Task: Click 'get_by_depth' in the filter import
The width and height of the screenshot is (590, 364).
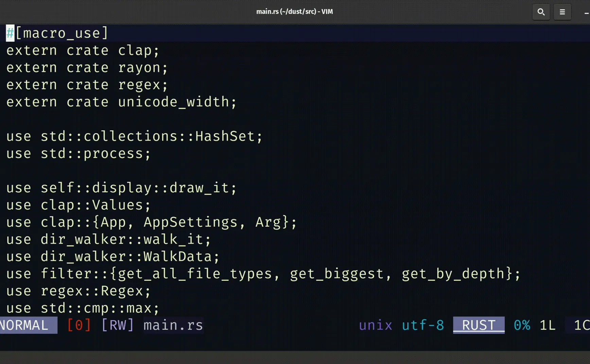Action: click(x=453, y=274)
